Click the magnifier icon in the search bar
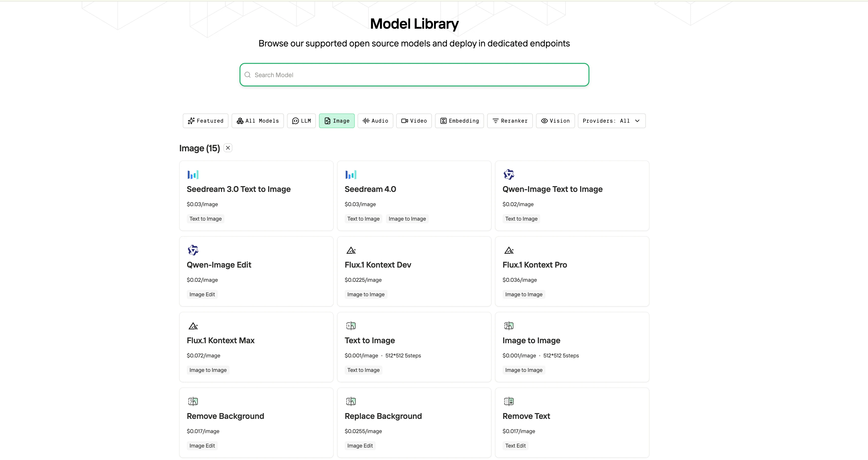 point(247,75)
